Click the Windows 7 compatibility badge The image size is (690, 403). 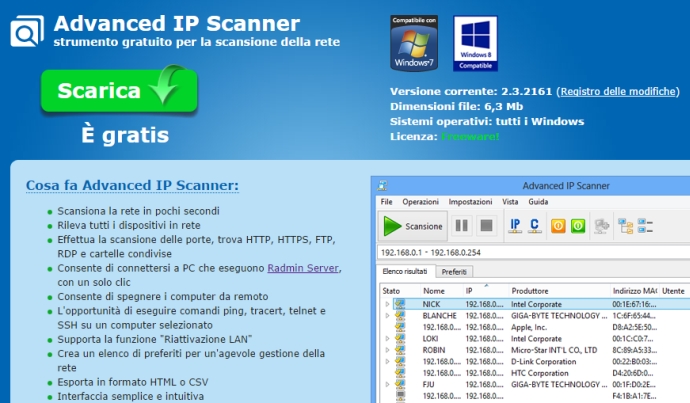414,43
